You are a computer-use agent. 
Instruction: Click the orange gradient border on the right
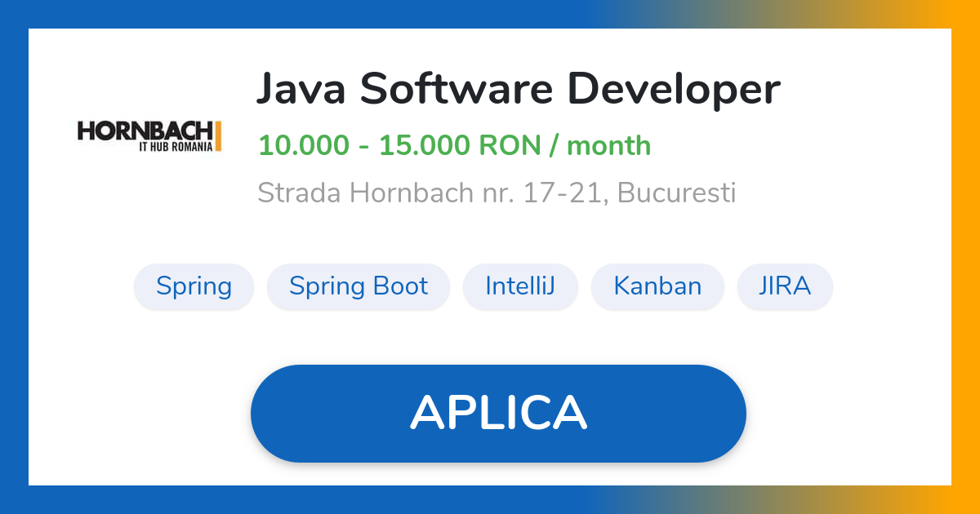pyautogui.click(x=967, y=257)
